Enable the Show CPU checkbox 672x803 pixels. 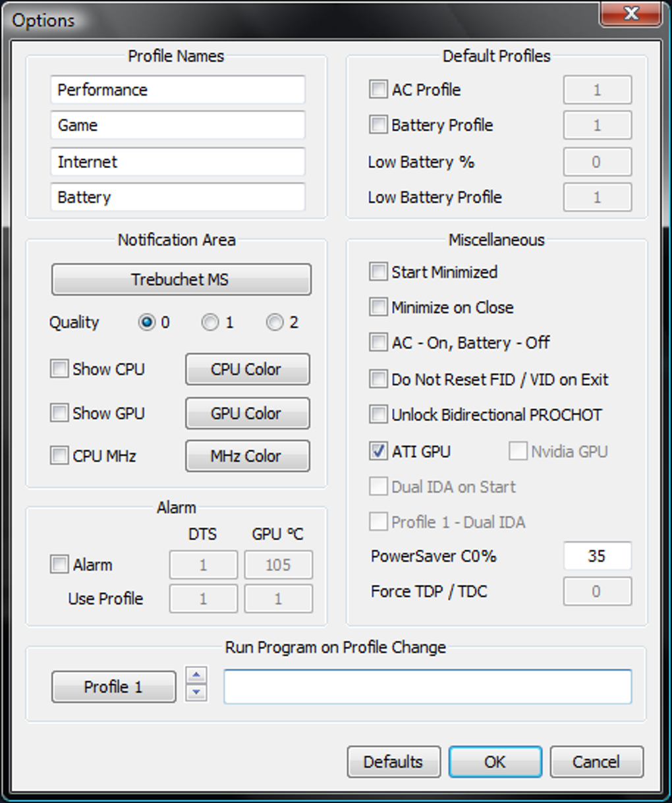point(59,369)
